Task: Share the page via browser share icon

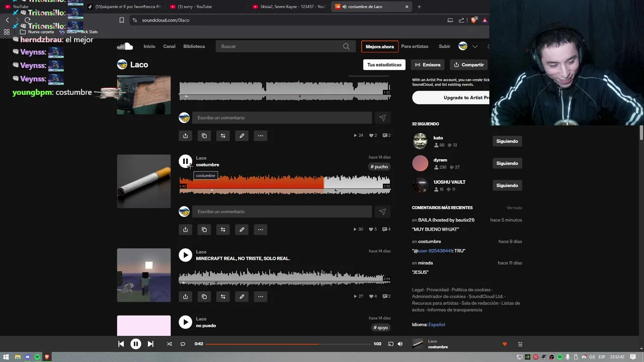Action: (461, 20)
